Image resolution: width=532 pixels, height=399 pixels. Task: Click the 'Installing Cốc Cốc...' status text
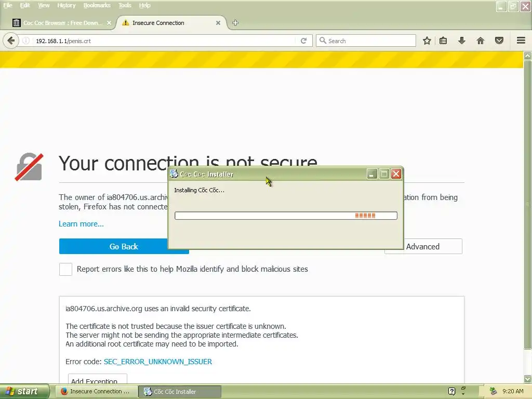pos(199,190)
